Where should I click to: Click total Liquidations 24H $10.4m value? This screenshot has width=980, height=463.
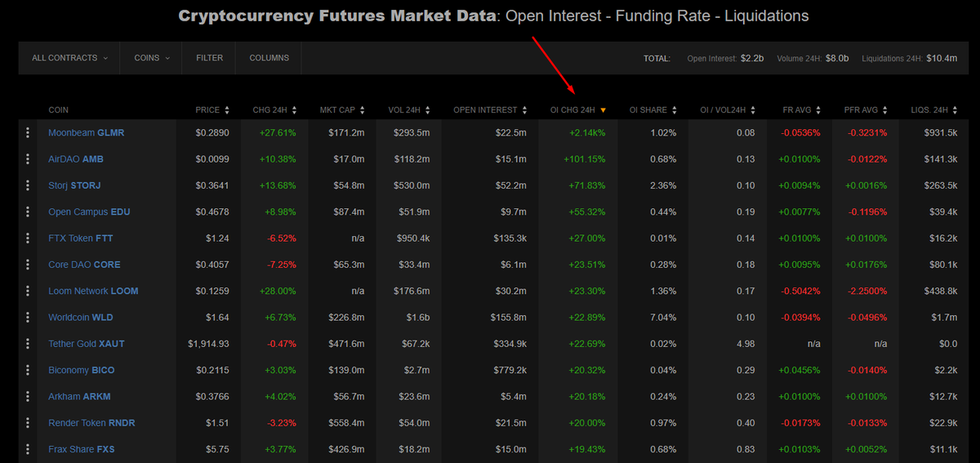(x=942, y=58)
